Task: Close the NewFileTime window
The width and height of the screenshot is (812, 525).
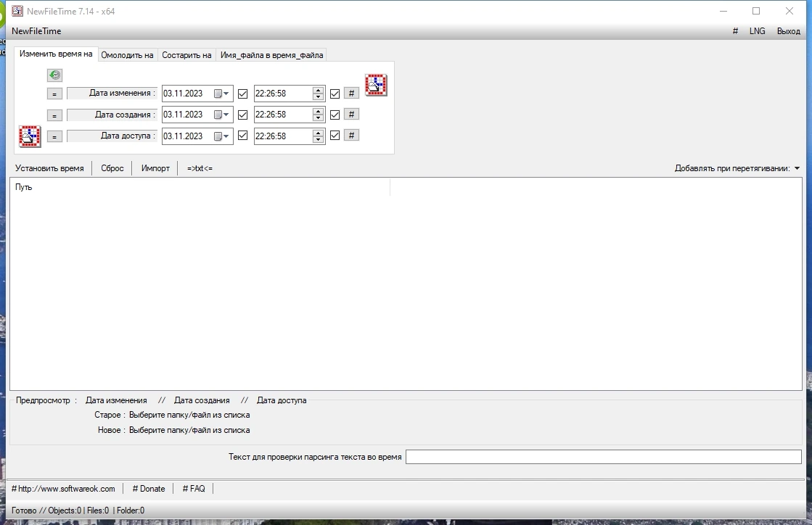Action: [790, 11]
